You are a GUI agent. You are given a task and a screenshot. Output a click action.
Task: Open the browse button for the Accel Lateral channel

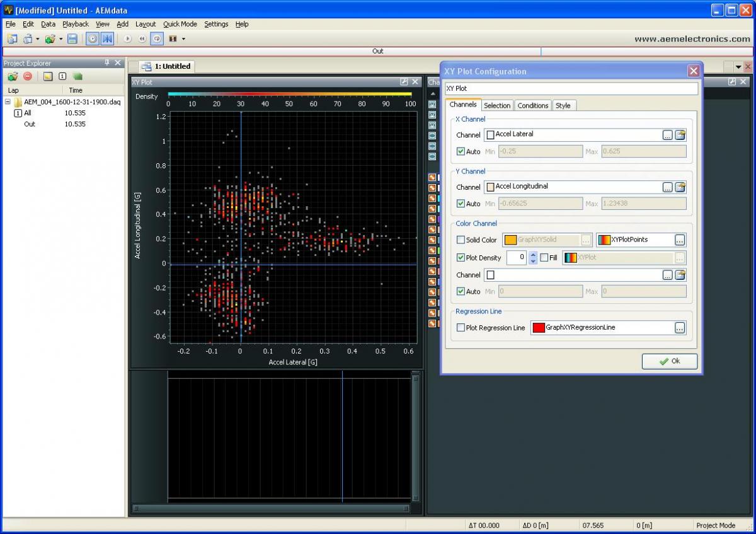(667, 135)
